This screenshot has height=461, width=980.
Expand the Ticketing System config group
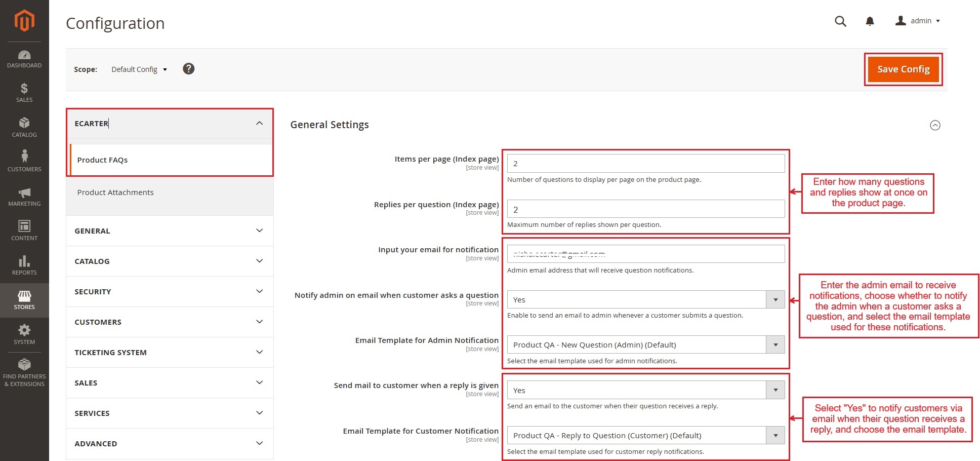(170, 353)
